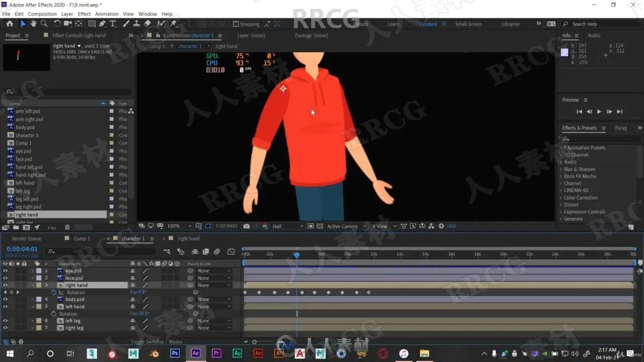Expand the Color Correction effects category
This screenshot has height=362, width=644.
pyautogui.click(x=581, y=198)
